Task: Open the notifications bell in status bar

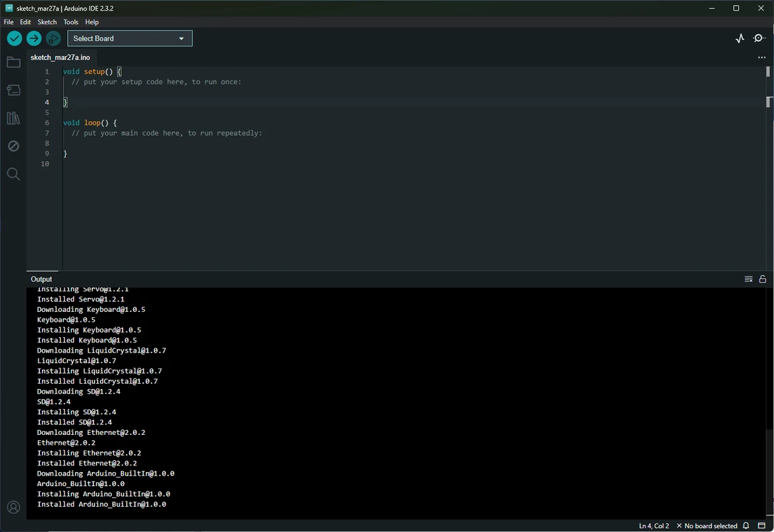Action: 746,525
